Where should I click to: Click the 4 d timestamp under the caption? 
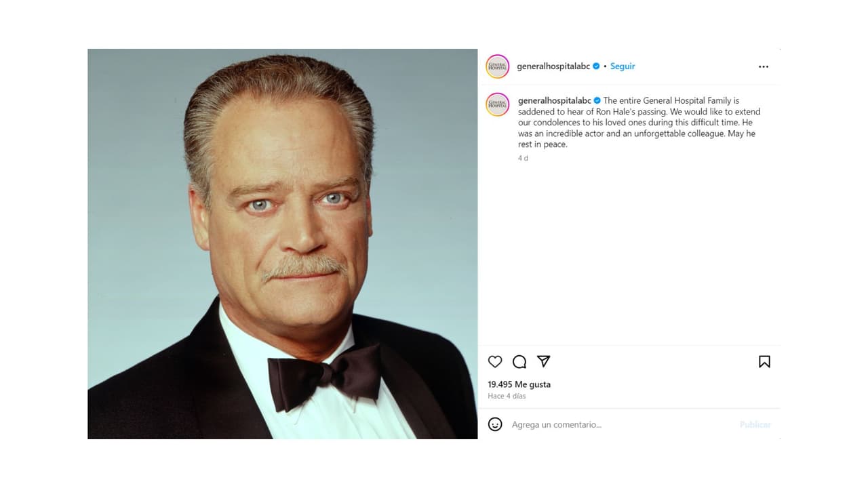pos(522,158)
